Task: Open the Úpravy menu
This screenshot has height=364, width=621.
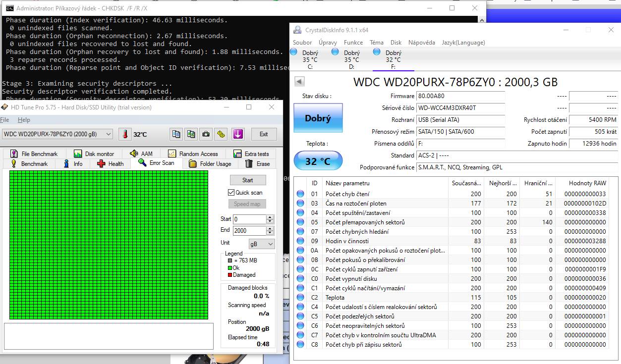Action: pyautogui.click(x=328, y=43)
